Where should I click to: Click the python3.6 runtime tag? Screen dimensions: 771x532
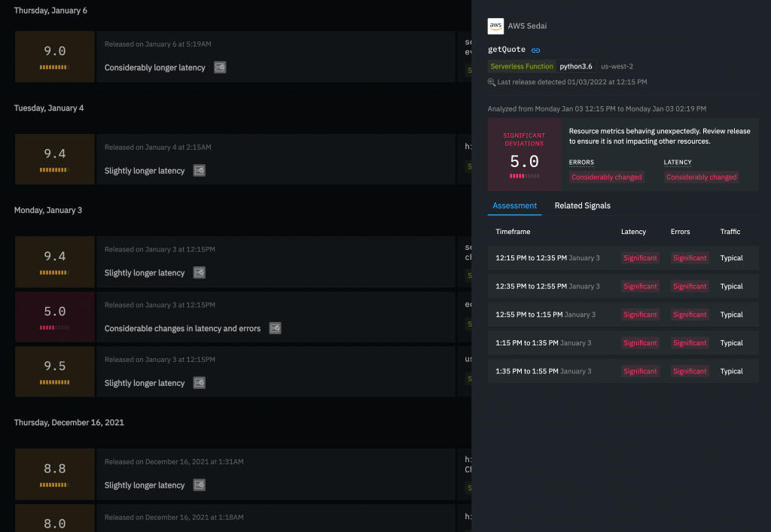(576, 66)
